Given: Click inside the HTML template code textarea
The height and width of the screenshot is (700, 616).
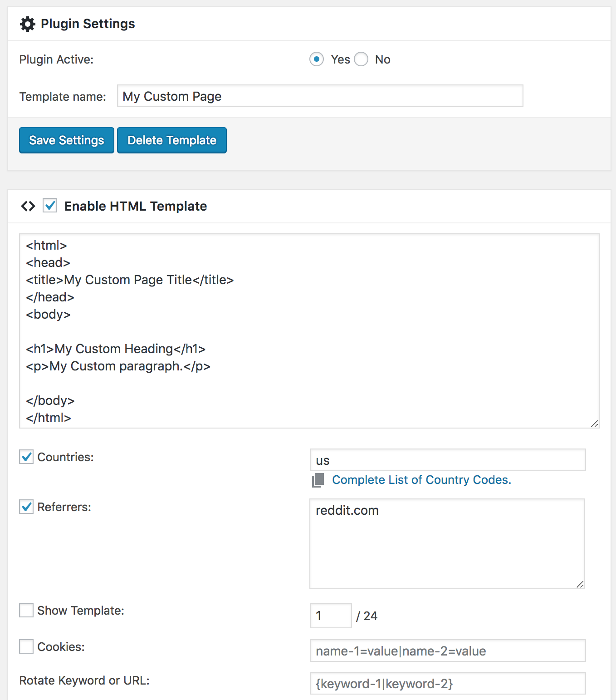Looking at the screenshot, I should click(x=309, y=331).
